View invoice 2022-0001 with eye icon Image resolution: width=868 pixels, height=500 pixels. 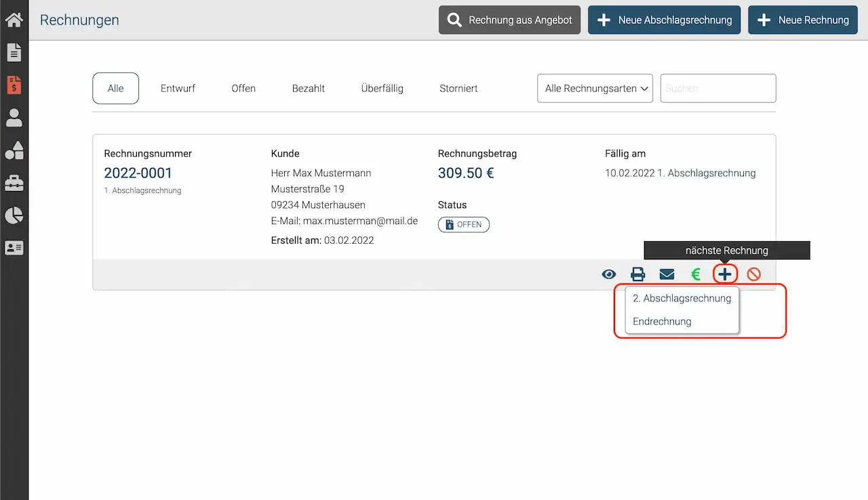click(609, 274)
